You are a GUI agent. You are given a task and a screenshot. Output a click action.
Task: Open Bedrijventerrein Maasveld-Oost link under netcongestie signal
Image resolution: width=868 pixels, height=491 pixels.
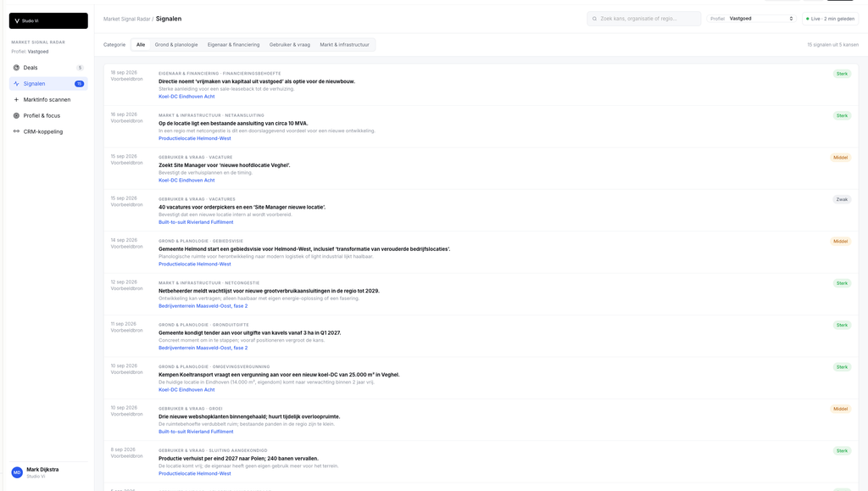pos(203,306)
